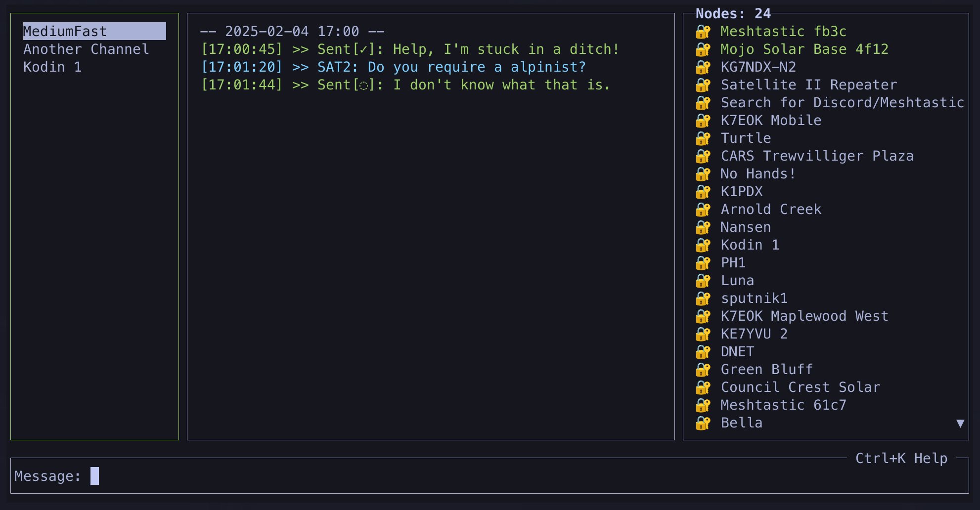Image resolution: width=980 pixels, height=510 pixels.
Task: Select Mojo Solar Base 4f12 node
Action: 804,49
